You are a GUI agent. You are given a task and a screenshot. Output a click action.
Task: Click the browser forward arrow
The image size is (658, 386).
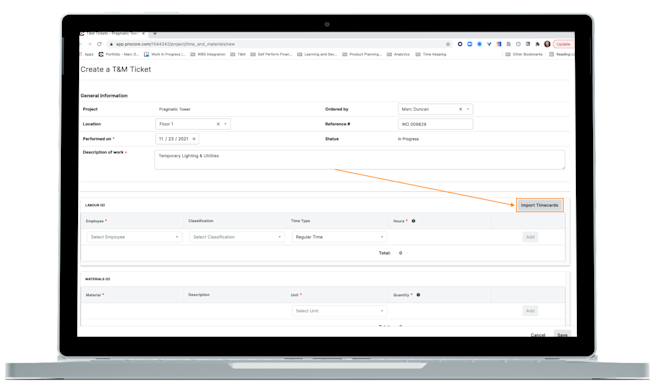[x=89, y=44]
